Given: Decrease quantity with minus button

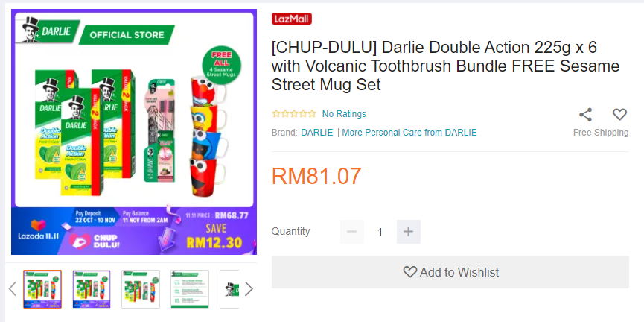Looking at the screenshot, I should pyautogui.click(x=352, y=232).
